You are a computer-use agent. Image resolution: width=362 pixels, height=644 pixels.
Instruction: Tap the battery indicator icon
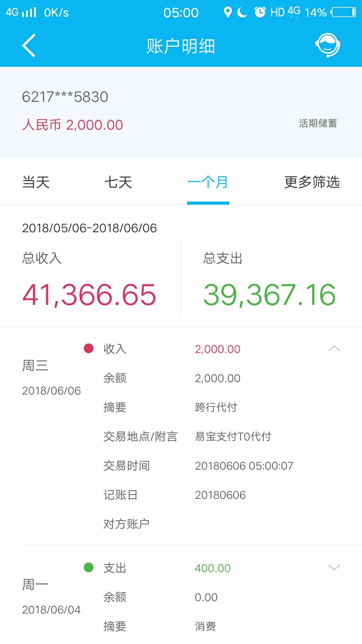point(343,12)
